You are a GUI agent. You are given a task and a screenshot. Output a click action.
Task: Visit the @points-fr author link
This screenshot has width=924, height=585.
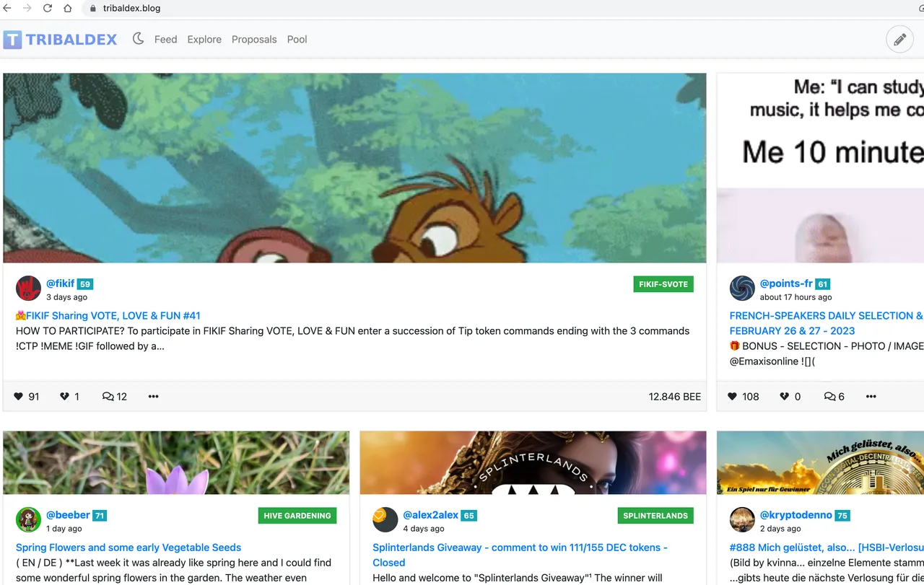click(x=786, y=283)
